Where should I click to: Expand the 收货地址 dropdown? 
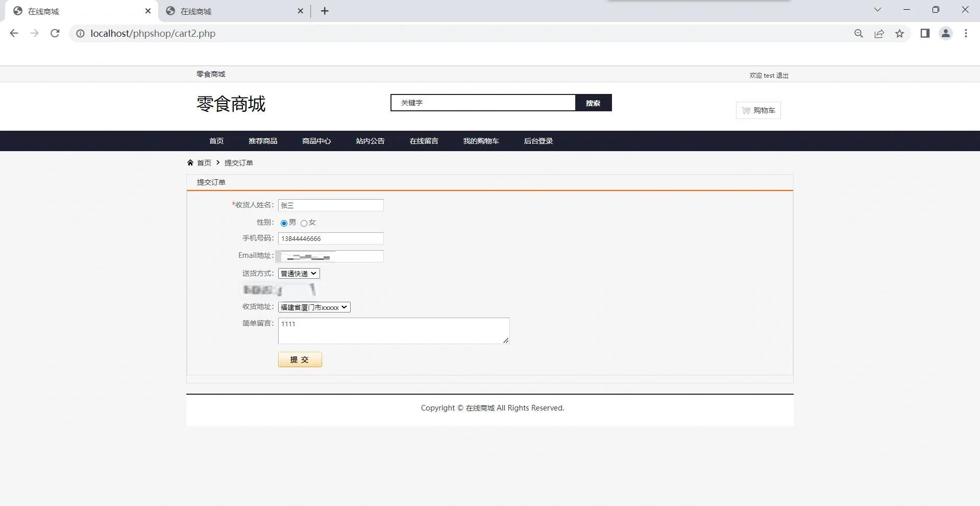(314, 307)
